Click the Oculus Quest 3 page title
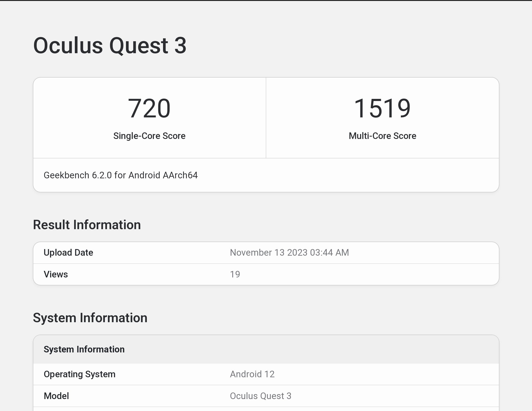The width and height of the screenshot is (532, 411). (x=110, y=46)
